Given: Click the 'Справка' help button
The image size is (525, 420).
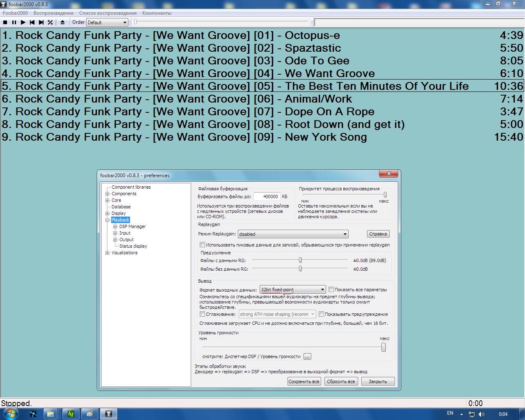Looking at the screenshot, I should coord(378,234).
